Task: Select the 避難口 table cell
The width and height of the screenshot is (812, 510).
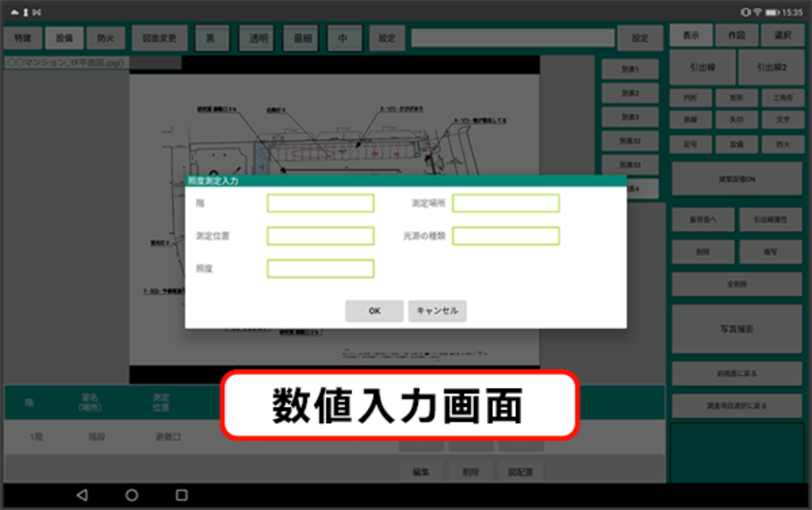Action: click(168, 437)
